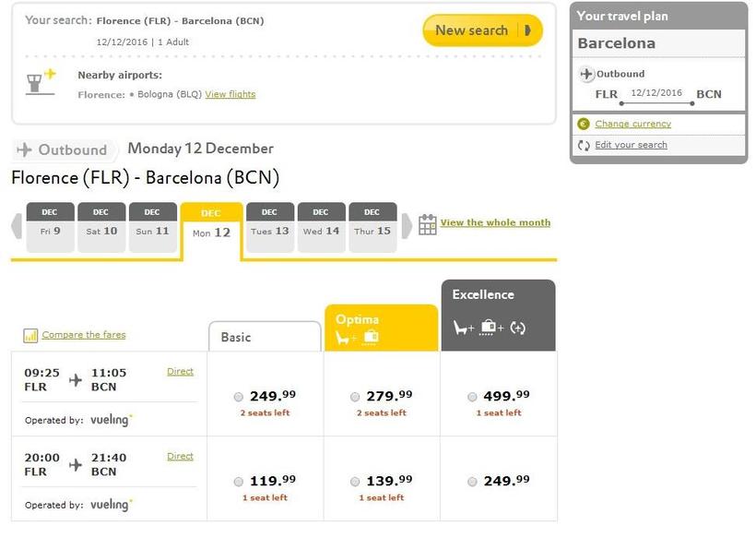The image size is (756, 537).
Task: Click the Direct link for the 09:25 flight
Action: click(180, 372)
